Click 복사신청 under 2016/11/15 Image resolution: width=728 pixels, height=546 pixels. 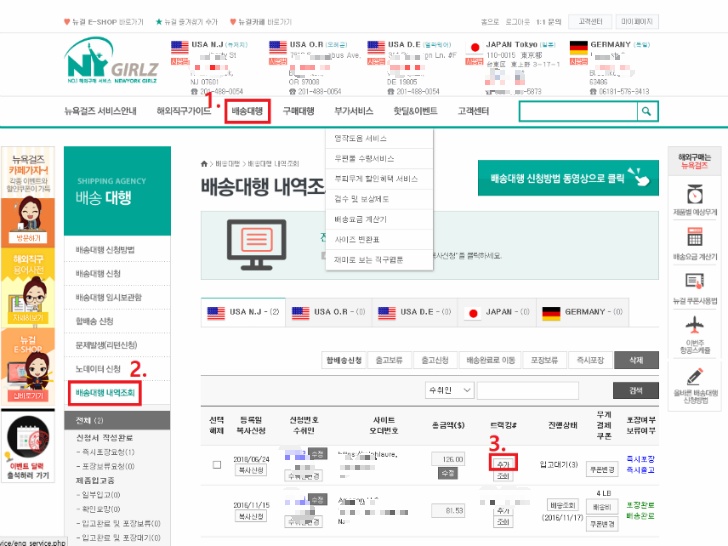tap(251, 516)
